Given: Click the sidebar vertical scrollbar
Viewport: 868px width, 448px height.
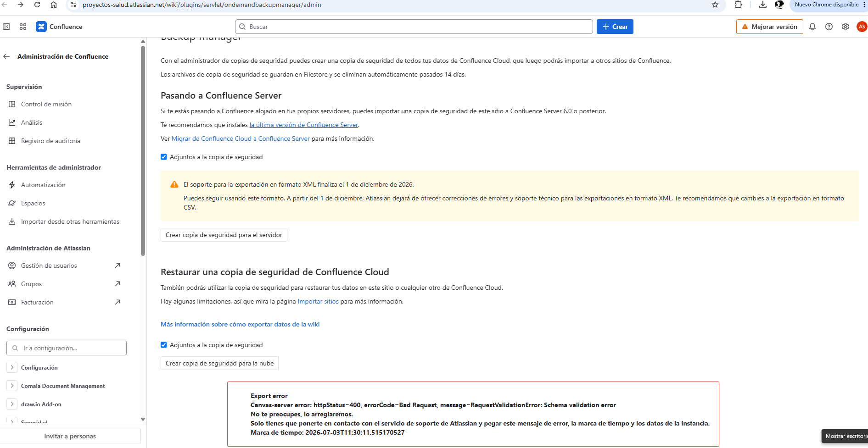Looking at the screenshot, I should coord(143,151).
